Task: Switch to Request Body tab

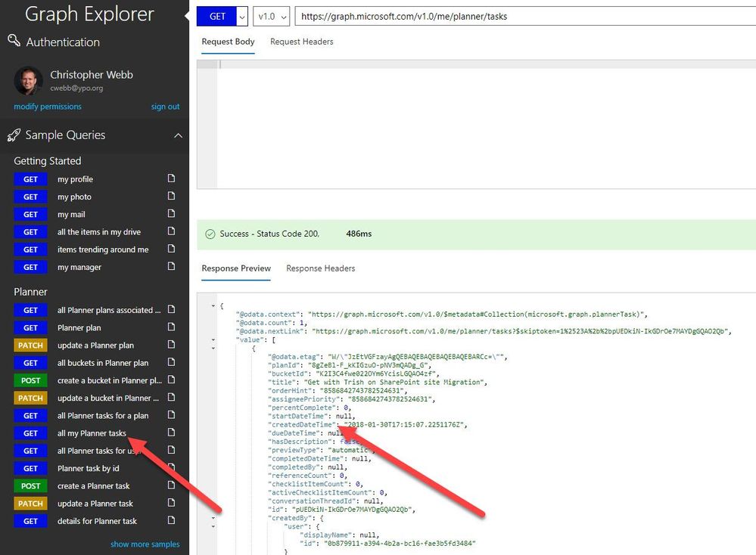Action: coord(228,42)
